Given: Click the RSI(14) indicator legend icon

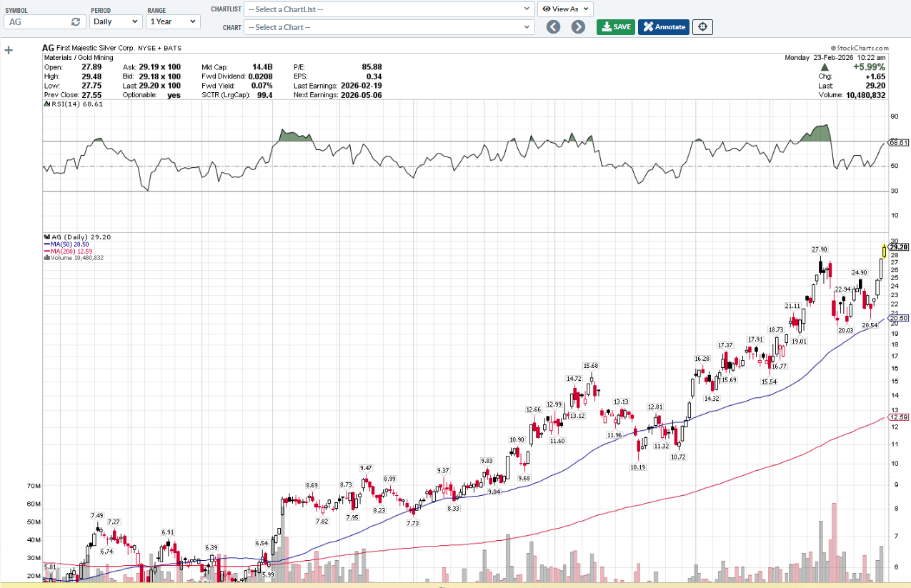Looking at the screenshot, I should [x=46, y=104].
